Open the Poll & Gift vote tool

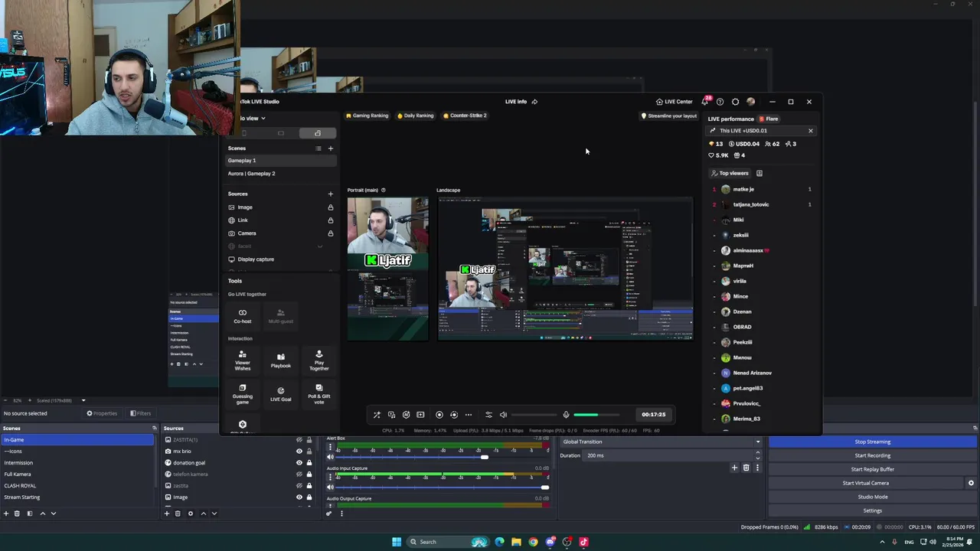click(319, 393)
